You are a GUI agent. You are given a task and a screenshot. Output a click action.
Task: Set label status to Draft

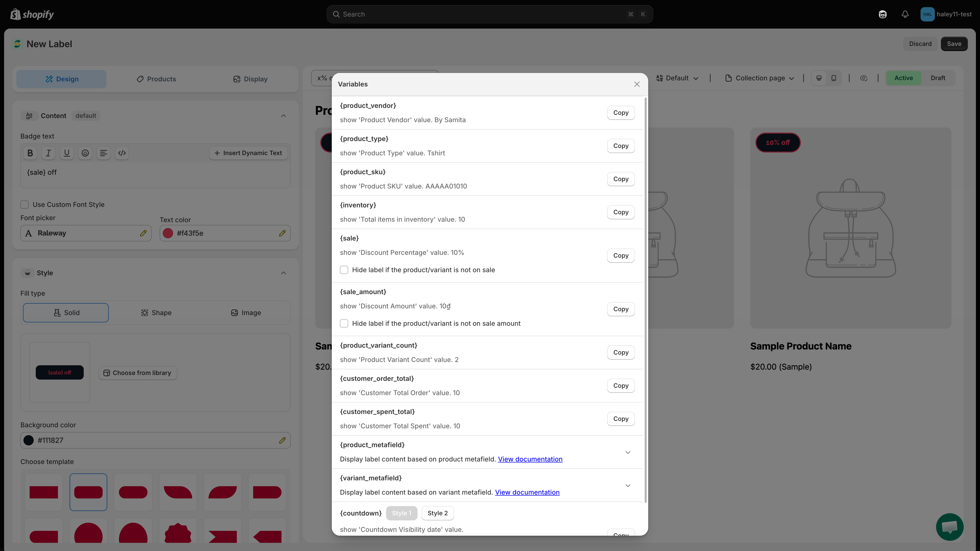click(x=938, y=78)
